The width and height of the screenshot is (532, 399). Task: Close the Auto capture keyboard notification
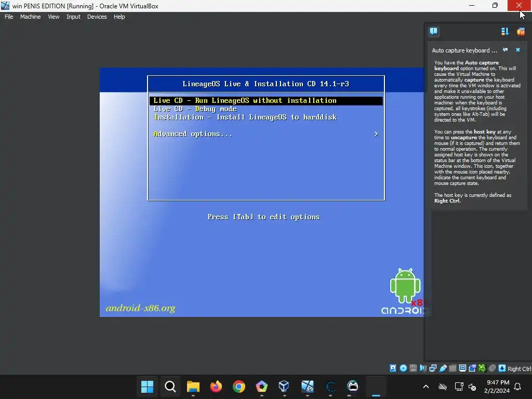click(518, 50)
